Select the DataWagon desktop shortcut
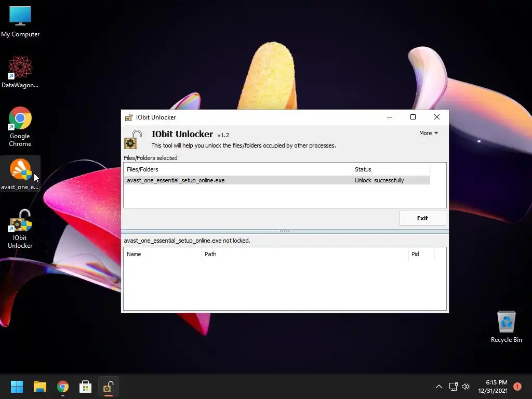532x399 pixels. 20,72
